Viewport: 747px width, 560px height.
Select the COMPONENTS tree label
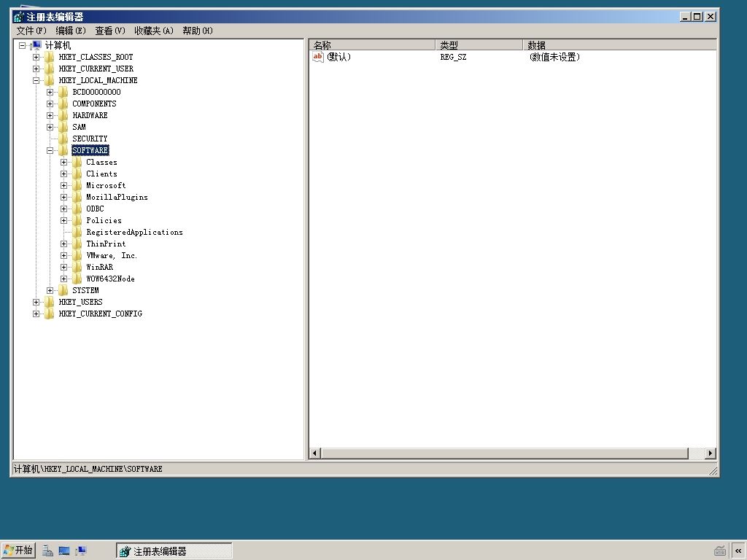click(94, 104)
